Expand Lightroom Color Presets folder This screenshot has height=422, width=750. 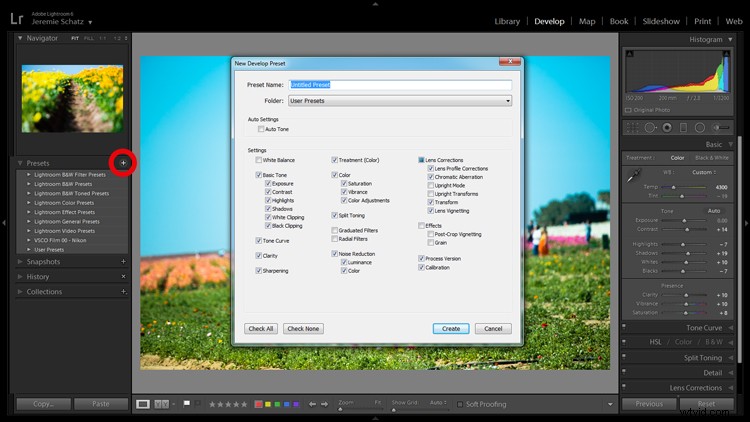[x=29, y=203]
